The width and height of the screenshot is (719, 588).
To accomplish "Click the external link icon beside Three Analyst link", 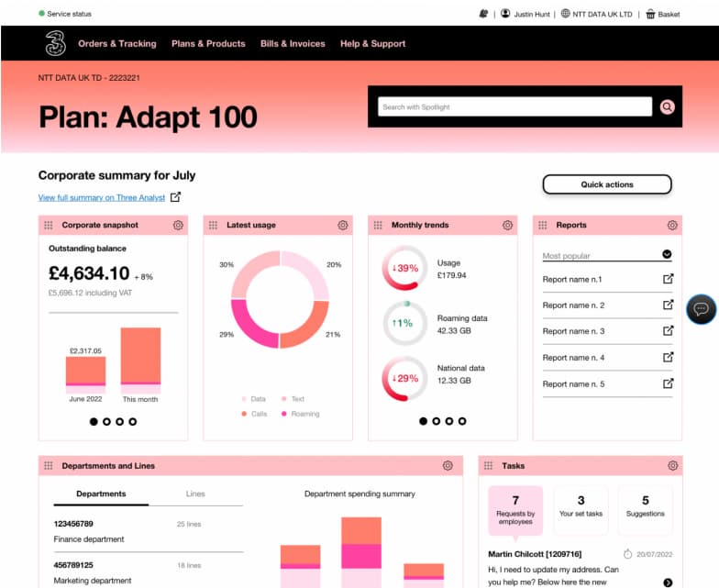I will click(x=175, y=196).
